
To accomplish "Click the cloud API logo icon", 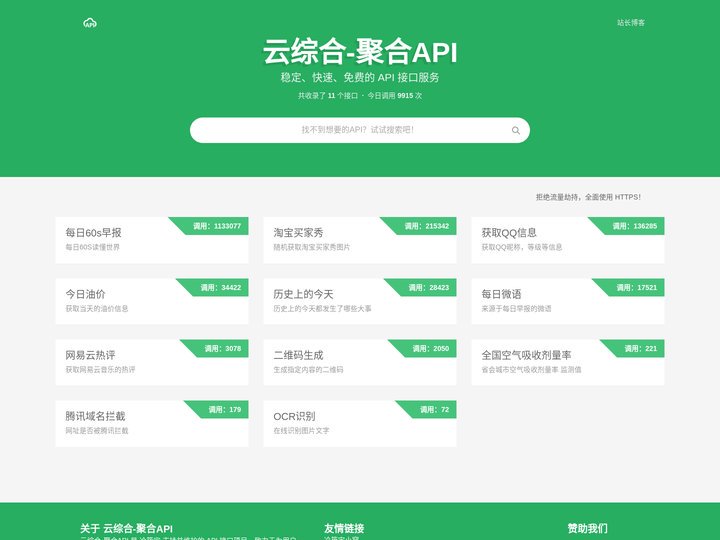I will (90, 23).
